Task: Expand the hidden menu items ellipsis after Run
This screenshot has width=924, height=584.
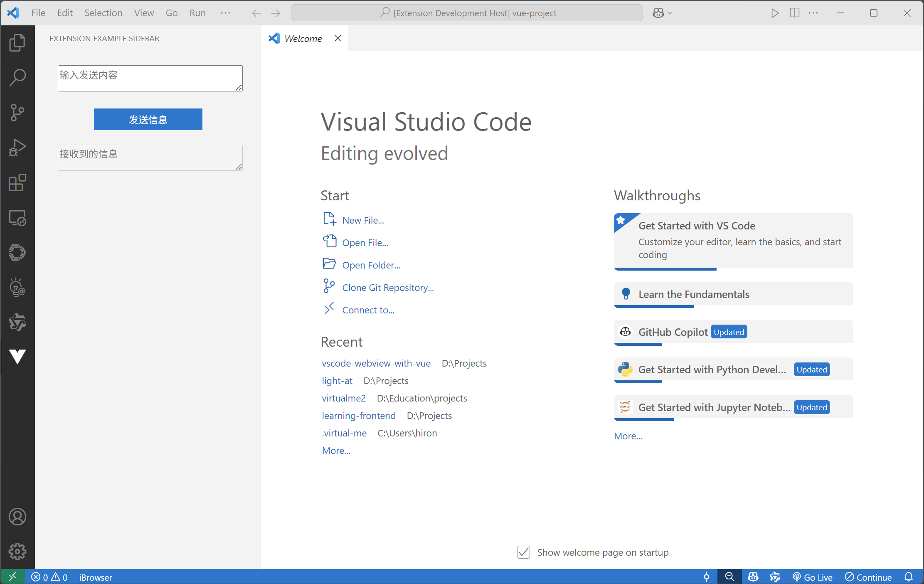Action: click(225, 13)
